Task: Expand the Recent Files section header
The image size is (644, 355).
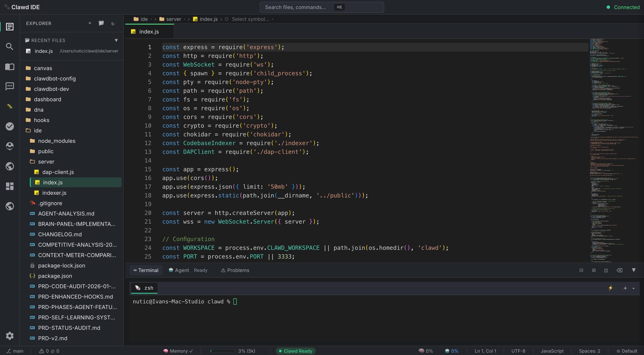Action: [x=116, y=40]
